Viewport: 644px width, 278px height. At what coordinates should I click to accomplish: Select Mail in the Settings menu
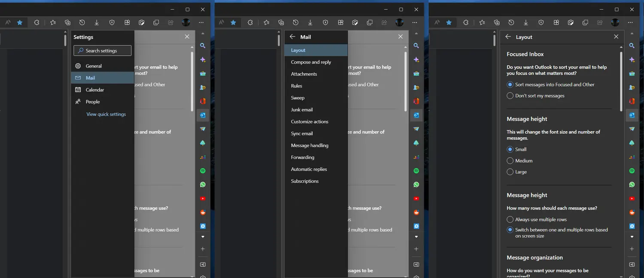pyautogui.click(x=103, y=78)
